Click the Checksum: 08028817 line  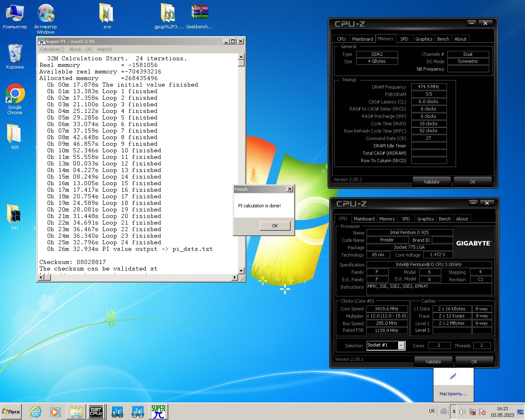pyautogui.click(x=73, y=262)
